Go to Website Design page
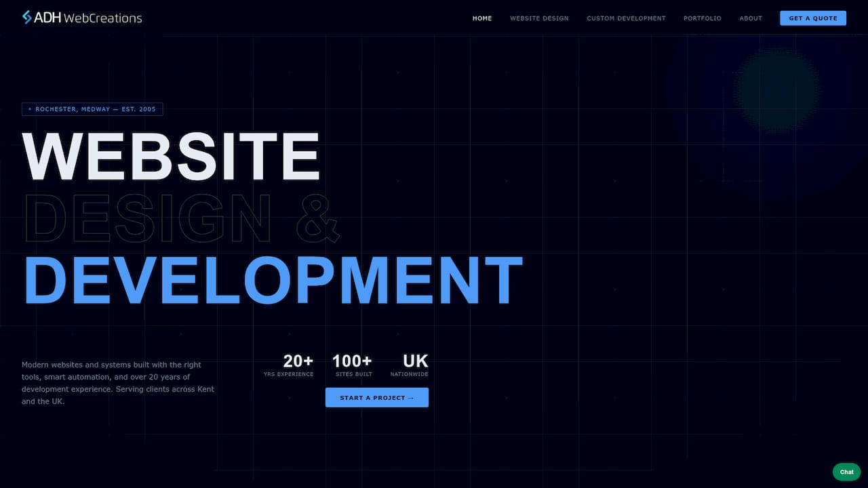Viewport: 868px width, 488px height. 539,18
